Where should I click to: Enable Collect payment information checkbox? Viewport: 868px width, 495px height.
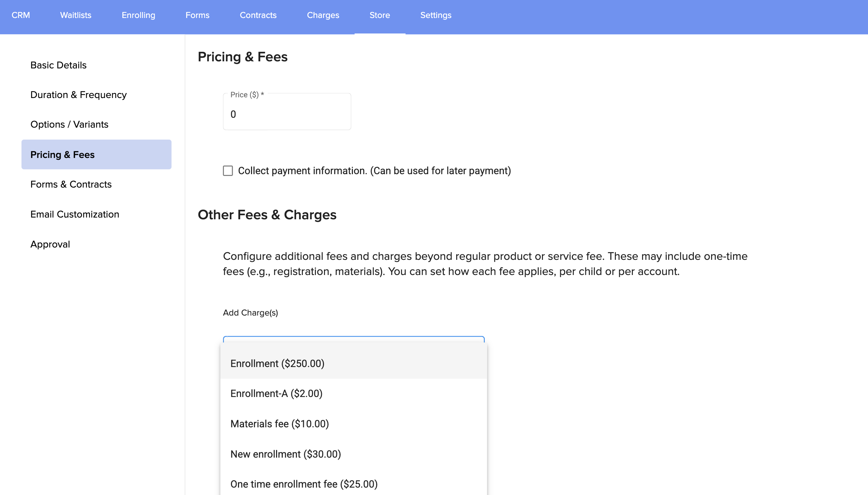[x=228, y=171]
